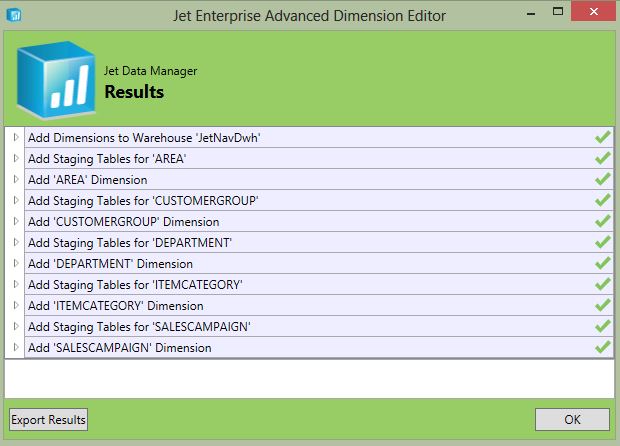This screenshot has height=446, width=620.
Task: Select text "Add Staging Tables for 'ITEMCATEGORY'"
Action: pos(135,285)
